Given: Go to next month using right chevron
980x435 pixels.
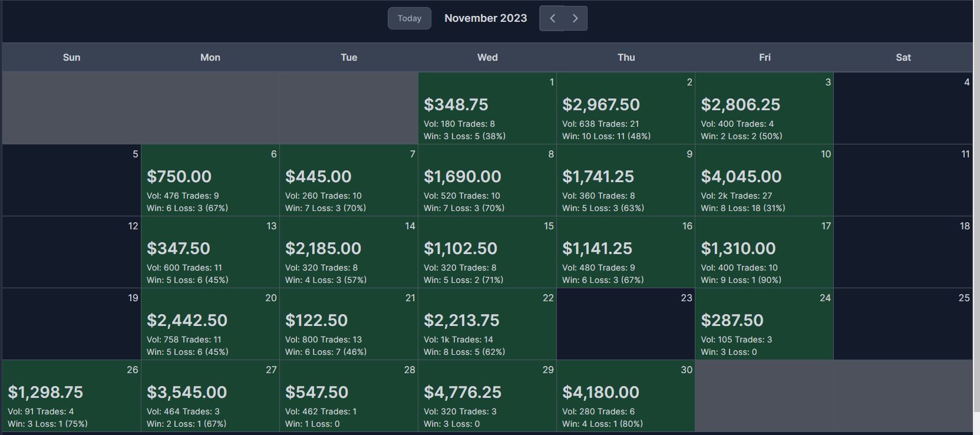Looking at the screenshot, I should pos(576,18).
